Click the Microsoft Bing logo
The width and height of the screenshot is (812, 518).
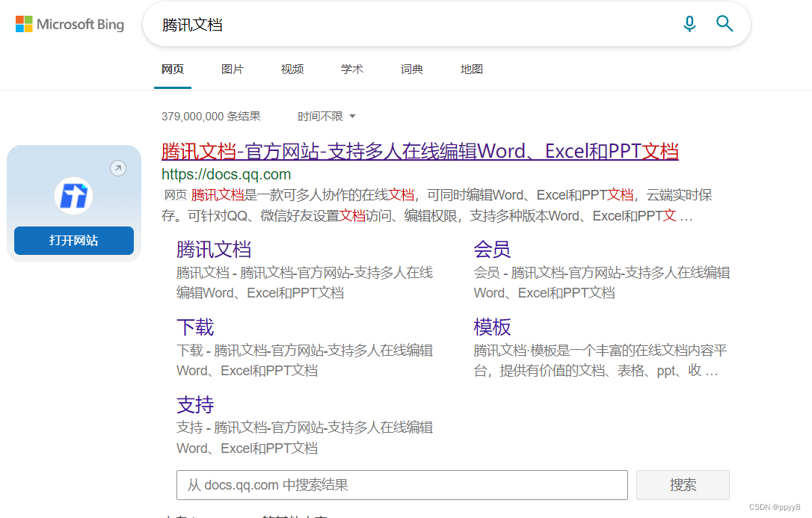(70, 25)
